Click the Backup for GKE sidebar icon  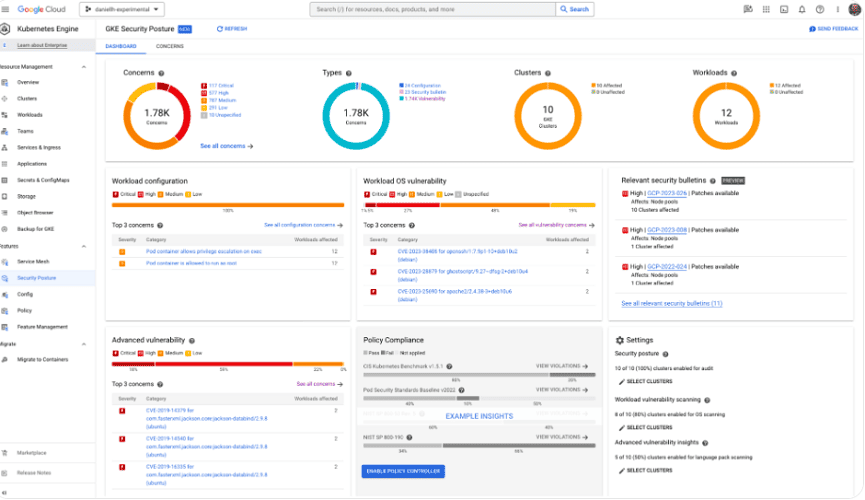(x=4, y=229)
